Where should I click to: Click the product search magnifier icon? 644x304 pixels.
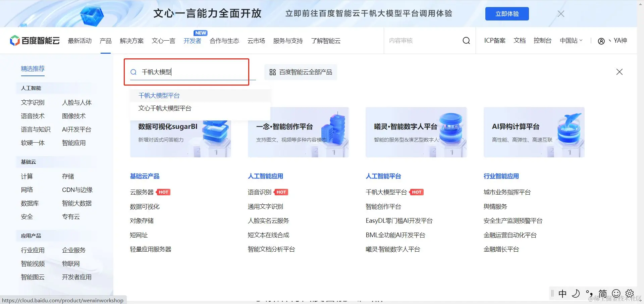pos(133,72)
